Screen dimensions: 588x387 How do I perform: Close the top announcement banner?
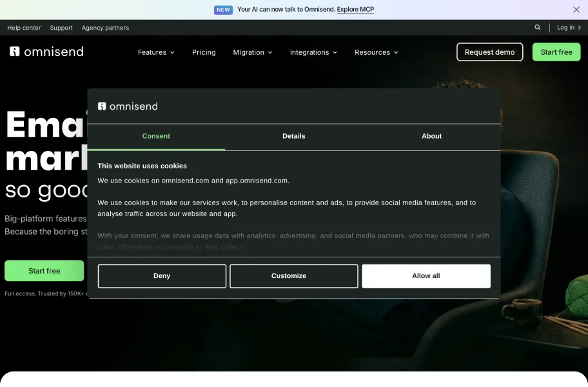click(576, 10)
